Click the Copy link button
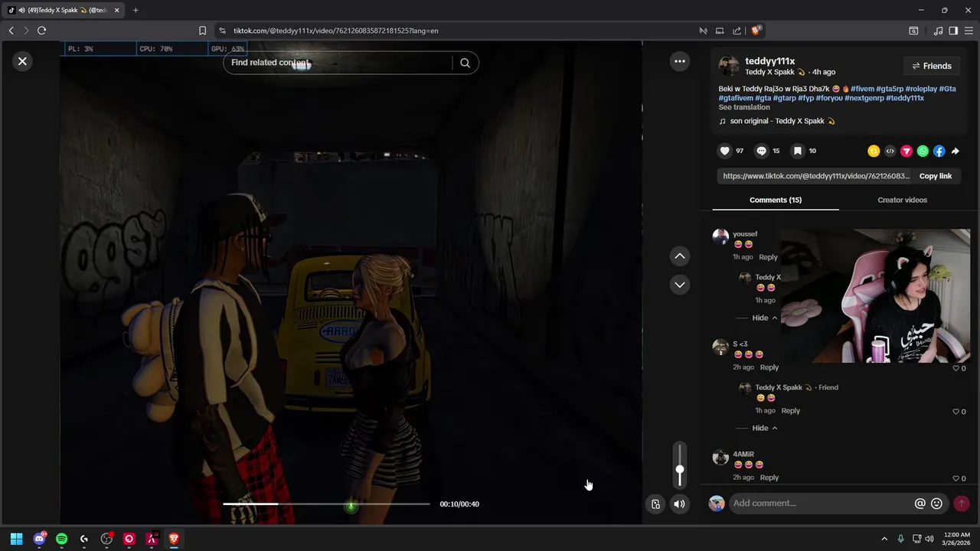The width and height of the screenshot is (980, 551). tap(935, 176)
